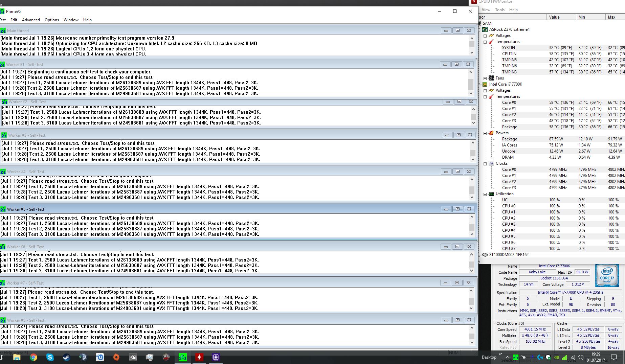Image resolution: width=625 pixels, height=364 pixels.
Task: Expand the Fans node
Action: 485,78
